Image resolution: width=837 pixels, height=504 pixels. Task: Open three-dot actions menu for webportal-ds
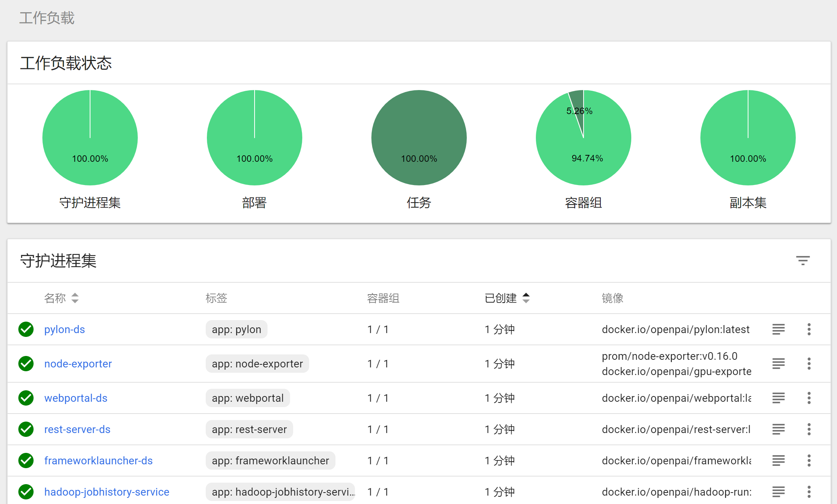coord(809,398)
